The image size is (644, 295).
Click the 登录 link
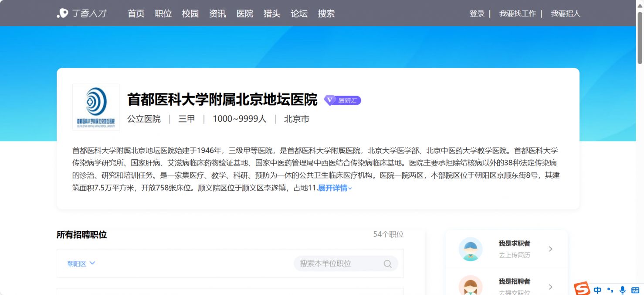tap(477, 14)
